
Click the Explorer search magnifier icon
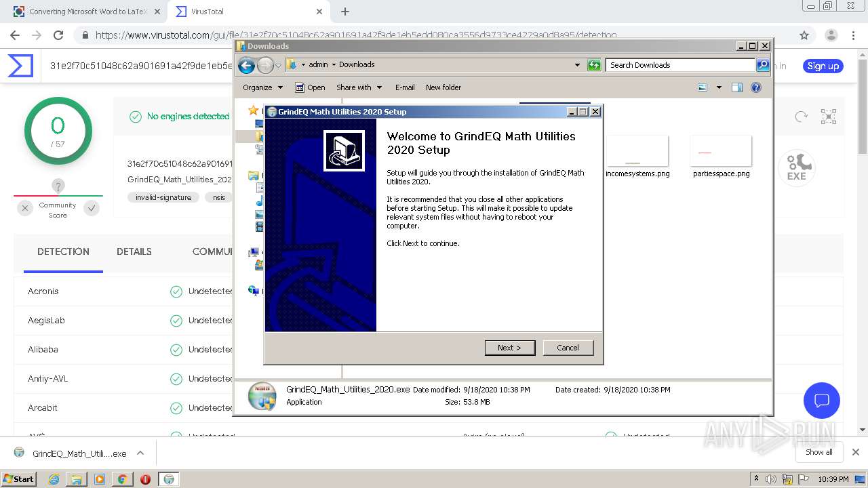pos(763,65)
